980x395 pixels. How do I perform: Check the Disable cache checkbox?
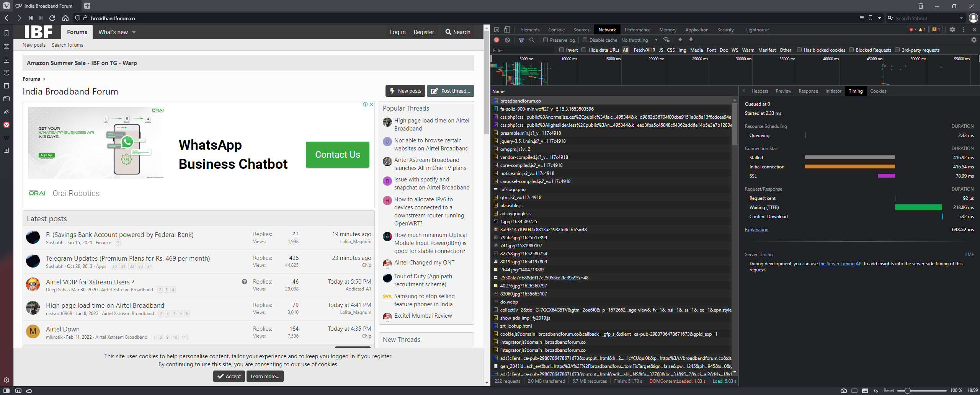(x=585, y=40)
